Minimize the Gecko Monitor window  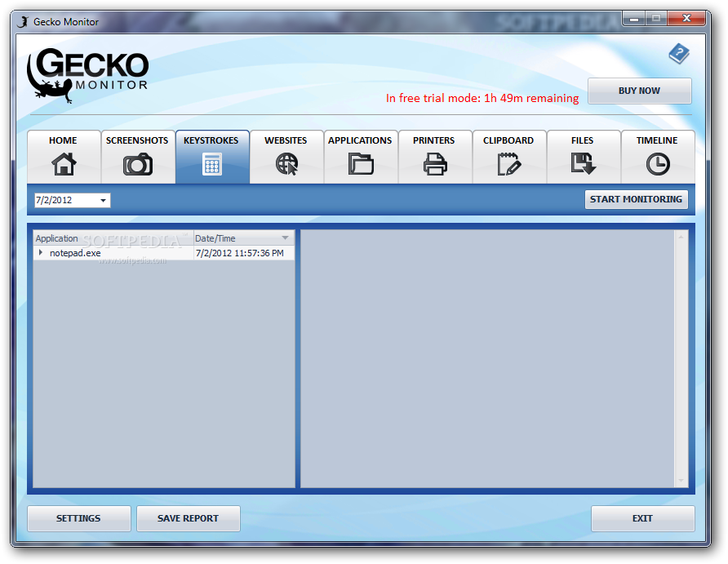634,19
